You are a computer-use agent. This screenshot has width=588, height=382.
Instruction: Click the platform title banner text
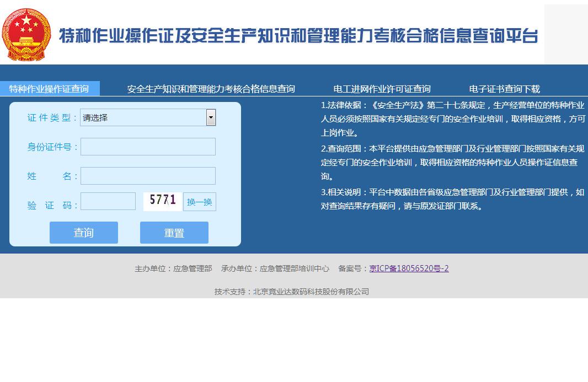click(298, 36)
